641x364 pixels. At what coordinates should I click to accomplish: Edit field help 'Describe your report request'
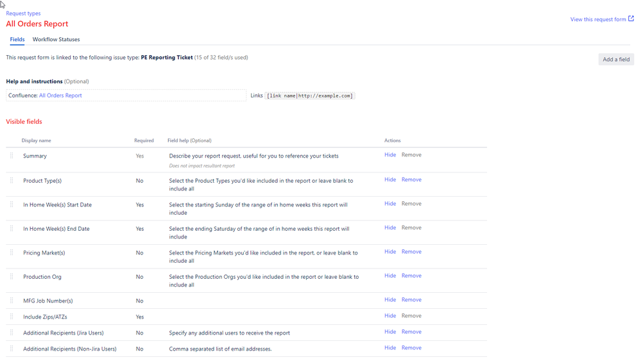253,156
